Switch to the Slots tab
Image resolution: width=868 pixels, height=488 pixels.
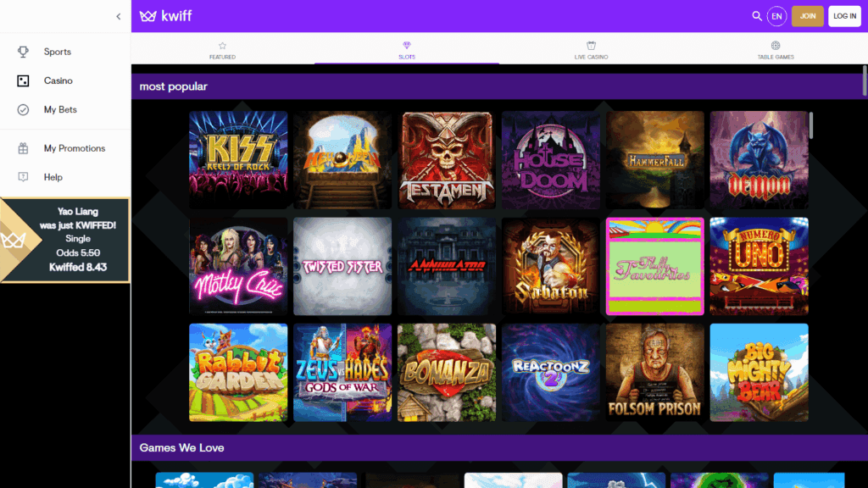[x=407, y=48]
